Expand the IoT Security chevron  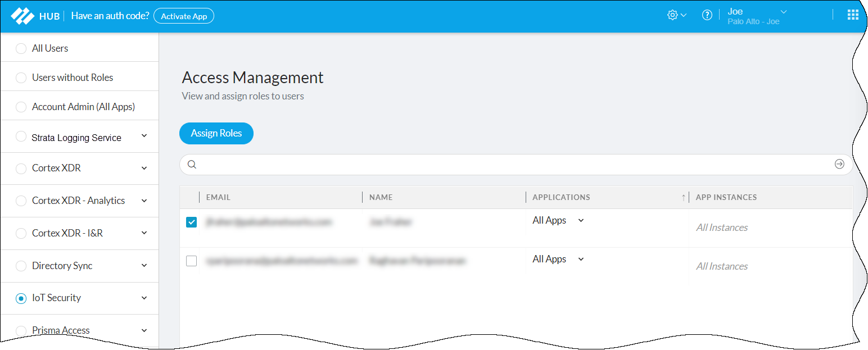pos(144,298)
